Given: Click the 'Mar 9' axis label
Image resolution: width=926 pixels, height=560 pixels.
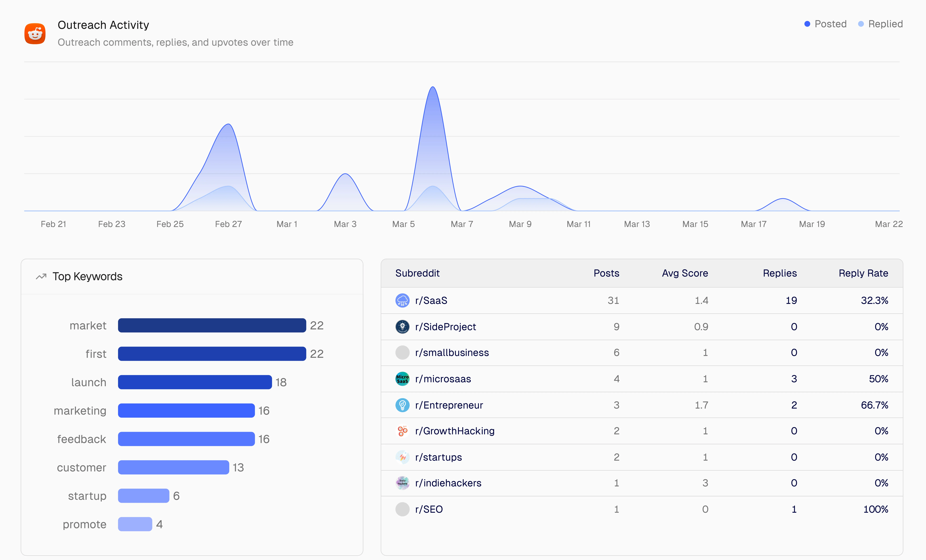Looking at the screenshot, I should click(x=520, y=224).
